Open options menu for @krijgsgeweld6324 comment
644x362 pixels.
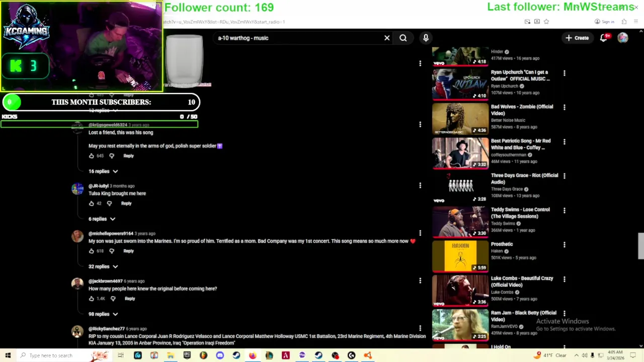pyautogui.click(x=420, y=124)
